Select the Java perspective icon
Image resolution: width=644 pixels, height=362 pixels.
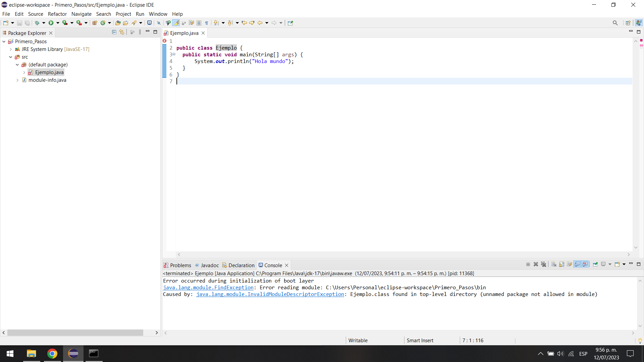[x=639, y=23]
